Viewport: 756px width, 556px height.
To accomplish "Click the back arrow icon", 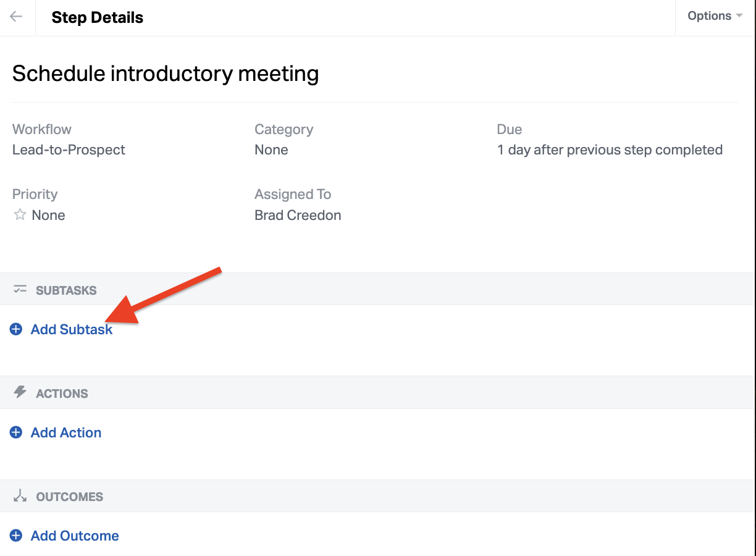I will pos(16,17).
